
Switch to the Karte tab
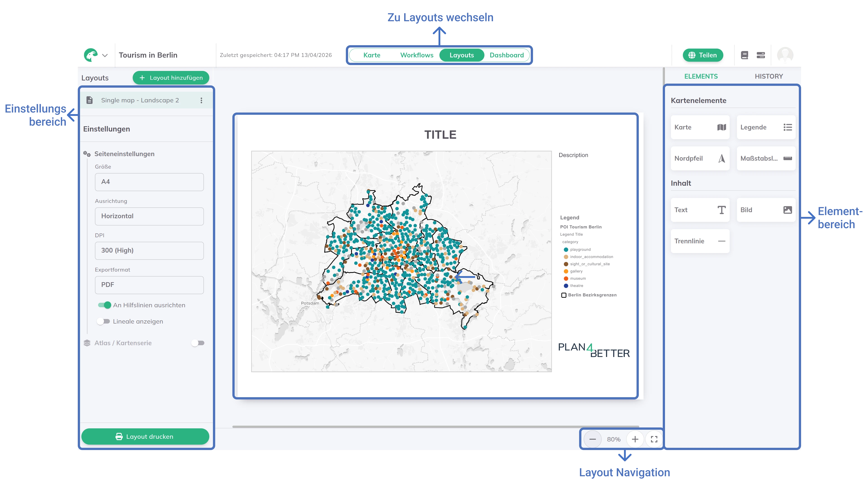(x=371, y=55)
